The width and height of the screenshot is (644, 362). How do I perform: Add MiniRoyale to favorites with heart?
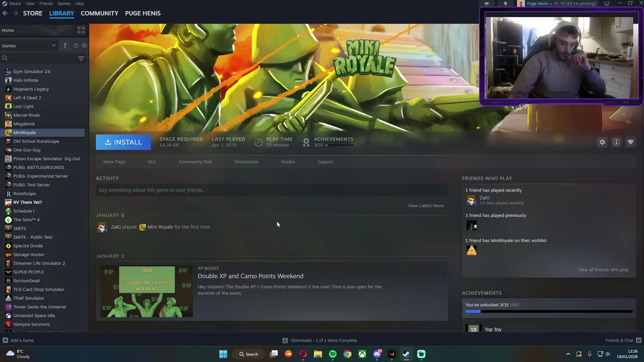(630, 142)
